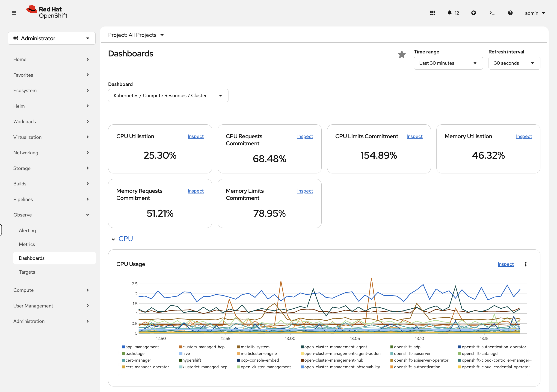557x392 pixels.
Task: Switch to the Metrics page in Observe
Action: pyautogui.click(x=27, y=244)
